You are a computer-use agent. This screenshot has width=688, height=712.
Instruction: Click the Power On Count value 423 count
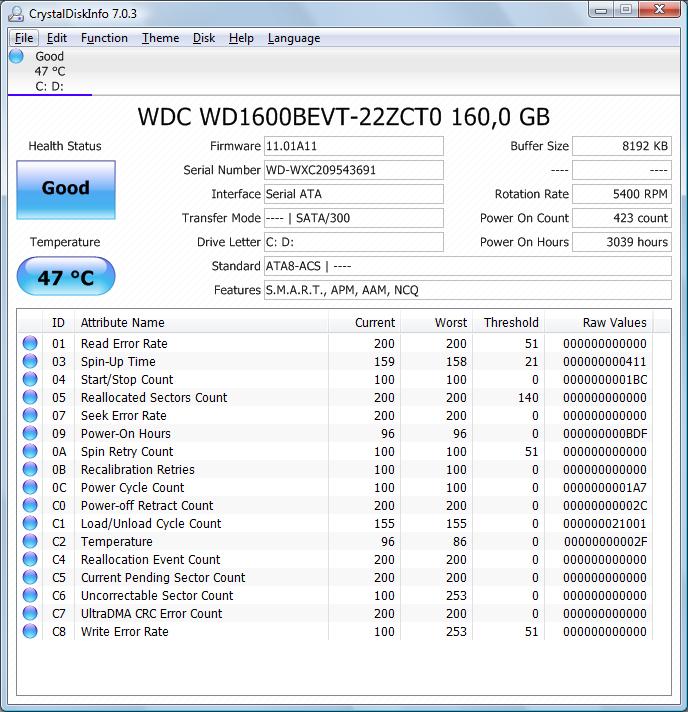(x=622, y=218)
